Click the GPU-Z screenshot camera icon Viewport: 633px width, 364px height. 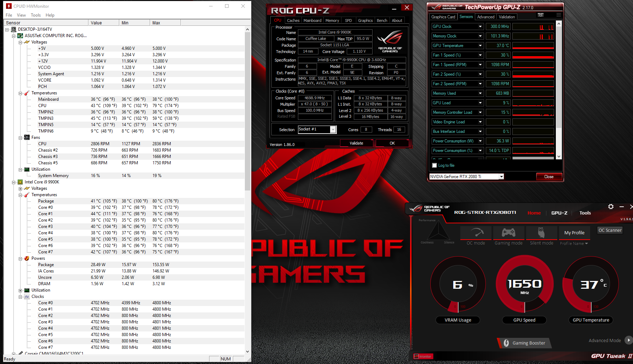[x=540, y=15]
